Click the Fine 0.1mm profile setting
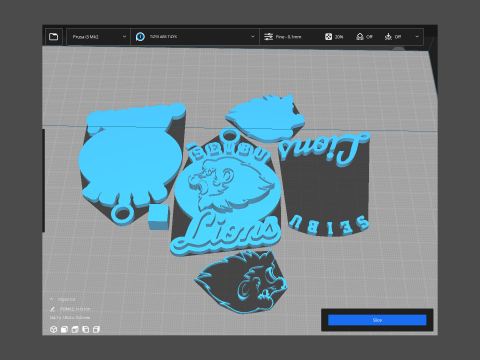 (x=288, y=37)
